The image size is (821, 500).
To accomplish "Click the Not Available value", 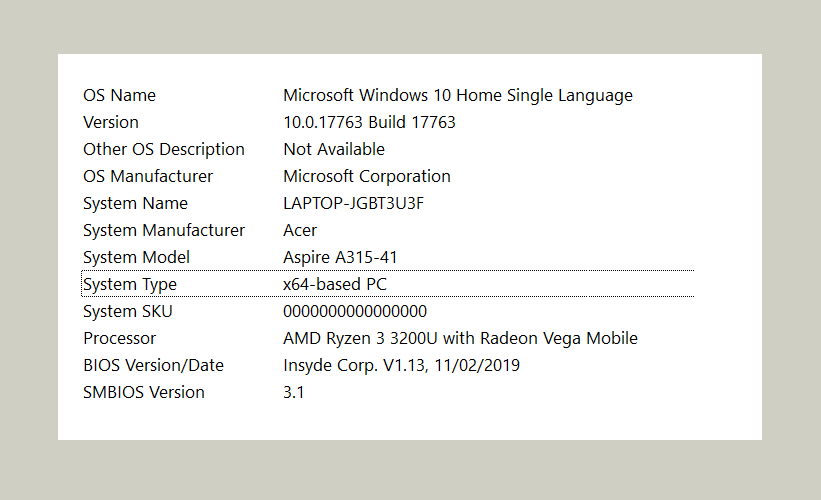I will click(x=334, y=149).
